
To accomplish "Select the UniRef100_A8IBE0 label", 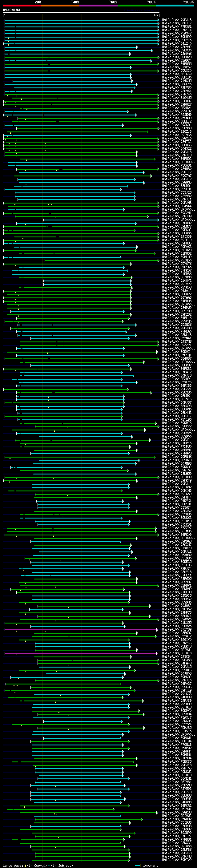I will 177,775.
